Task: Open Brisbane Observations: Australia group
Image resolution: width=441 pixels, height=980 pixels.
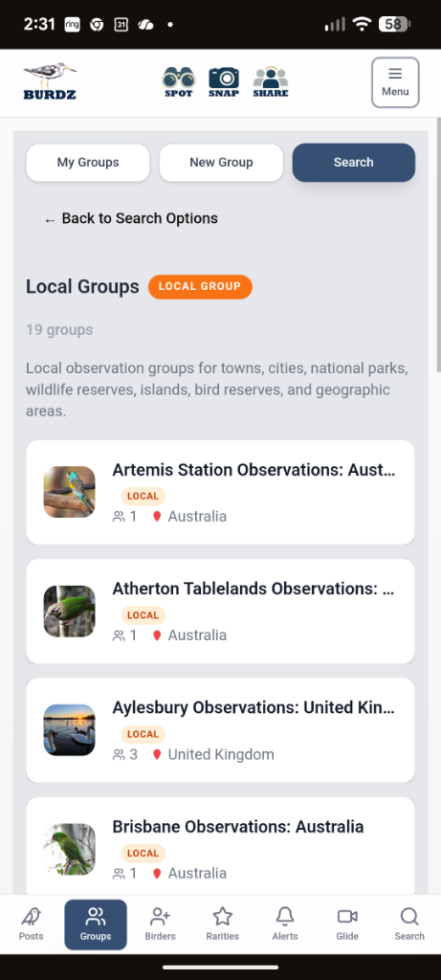Action: (220, 848)
